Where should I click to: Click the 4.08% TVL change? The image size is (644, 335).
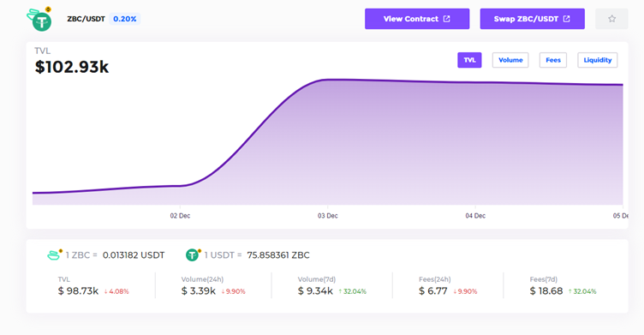tap(116, 291)
